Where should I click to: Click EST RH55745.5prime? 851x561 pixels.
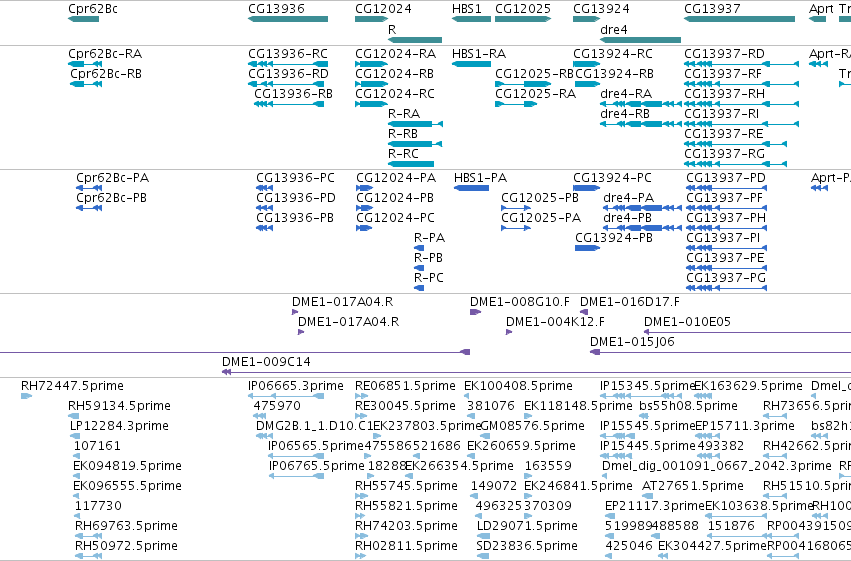tap(407, 486)
